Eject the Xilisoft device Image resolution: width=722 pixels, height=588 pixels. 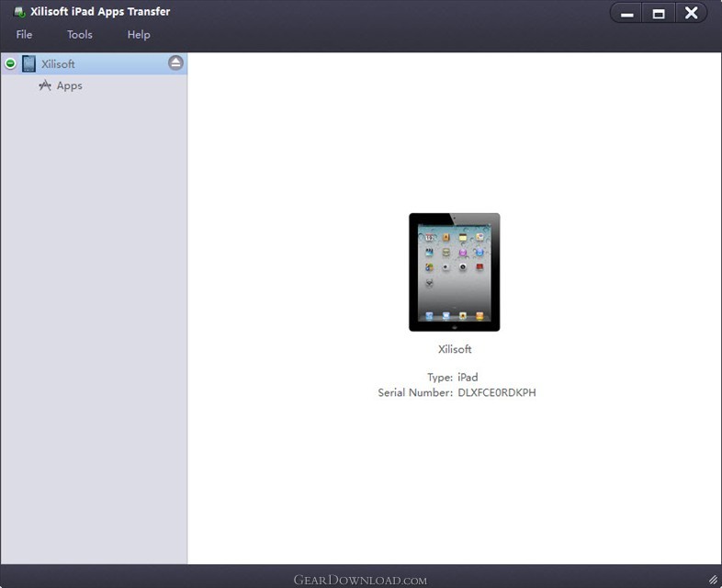point(175,62)
